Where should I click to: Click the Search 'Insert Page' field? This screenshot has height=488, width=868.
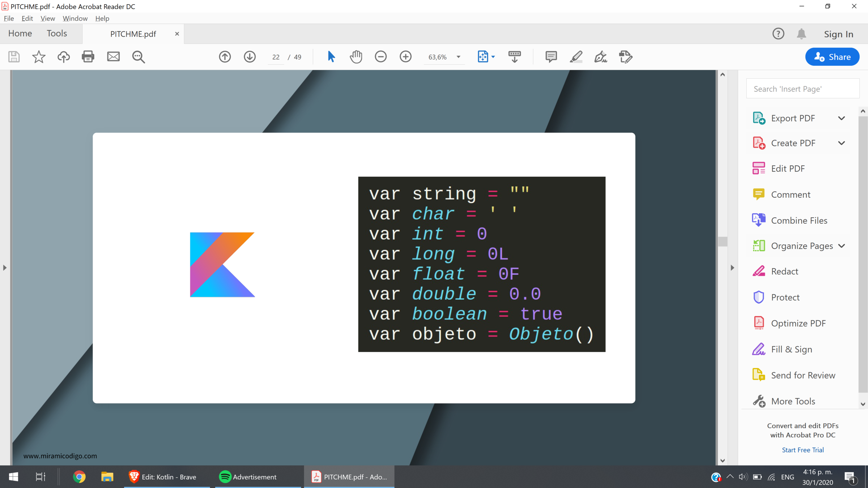pyautogui.click(x=802, y=89)
